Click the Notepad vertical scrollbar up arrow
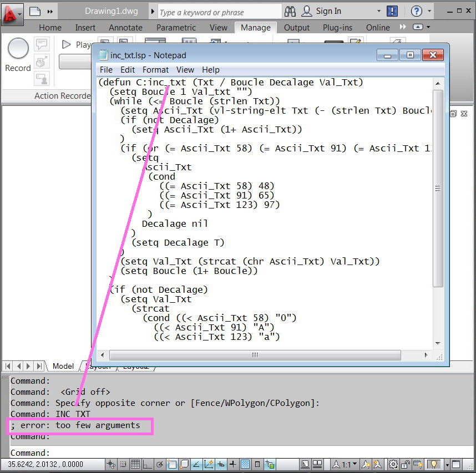Image resolution: width=476 pixels, height=473 pixels. tap(438, 83)
